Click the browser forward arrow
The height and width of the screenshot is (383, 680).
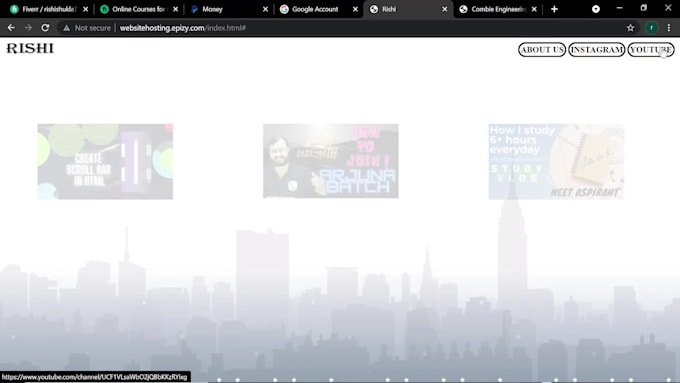coord(28,28)
